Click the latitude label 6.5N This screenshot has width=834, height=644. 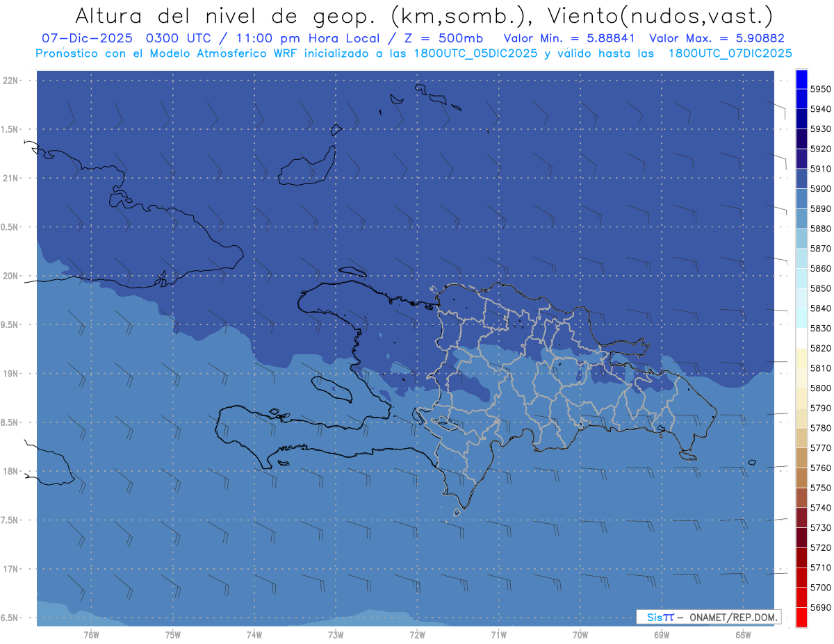pyautogui.click(x=10, y=618)
